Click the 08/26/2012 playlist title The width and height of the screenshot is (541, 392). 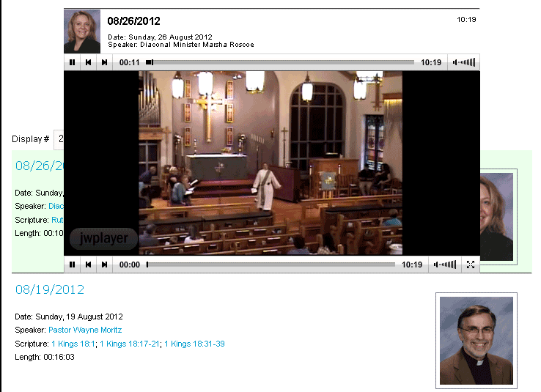[134, 21]
